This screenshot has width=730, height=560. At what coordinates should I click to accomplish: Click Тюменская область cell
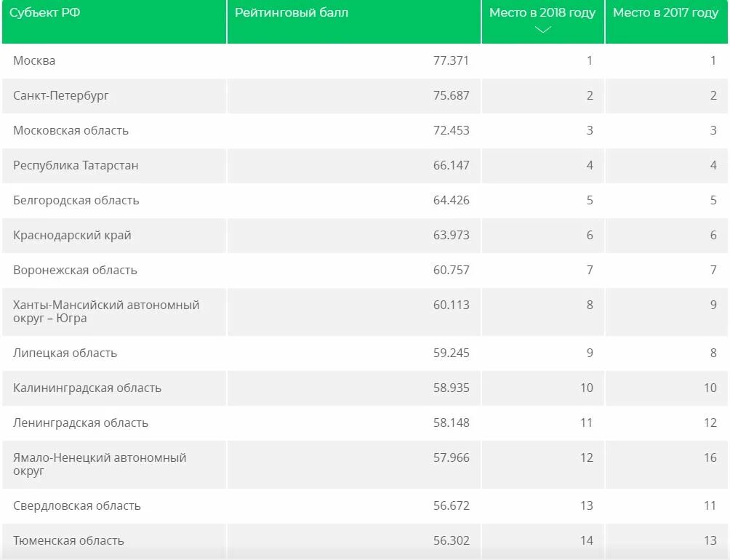68,541
